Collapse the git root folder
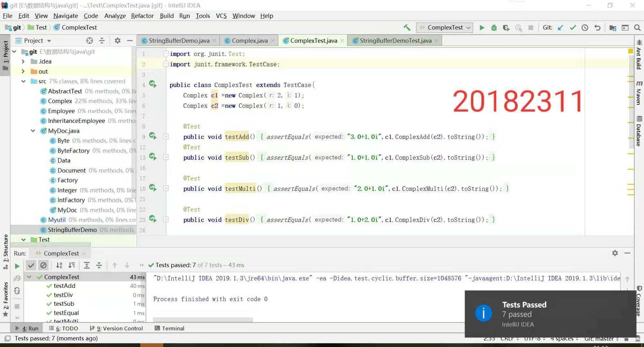Viewport: 644px width, 347px height. 14,51
